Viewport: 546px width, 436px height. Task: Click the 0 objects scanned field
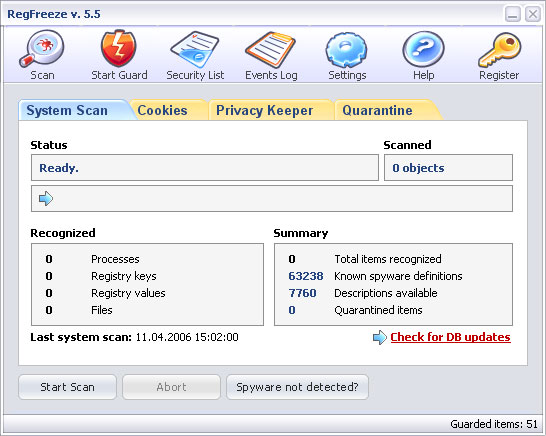coord(448,168)
